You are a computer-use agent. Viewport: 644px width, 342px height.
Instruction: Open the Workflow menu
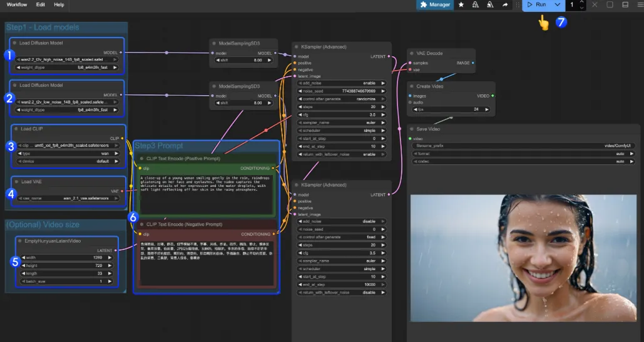coord(17,4)
